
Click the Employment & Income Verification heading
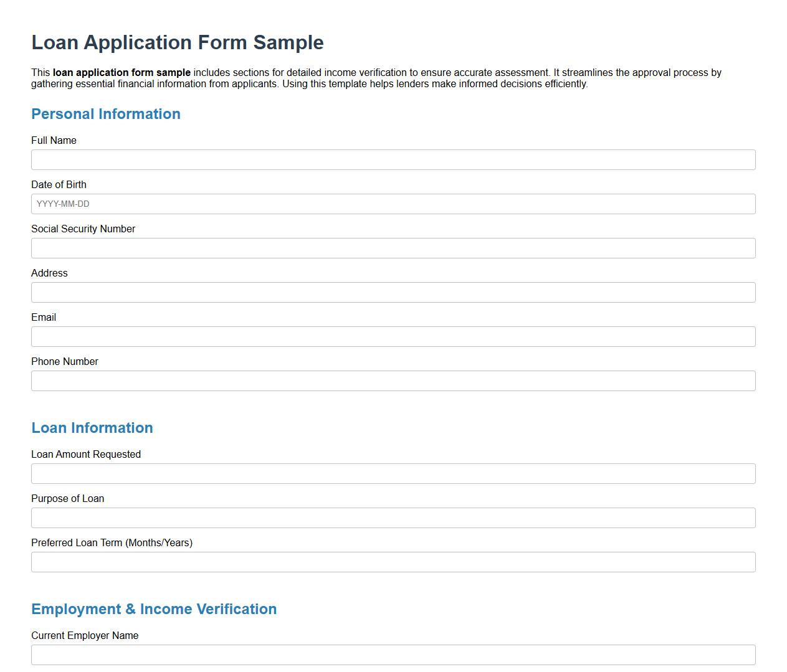pos(153,609)
